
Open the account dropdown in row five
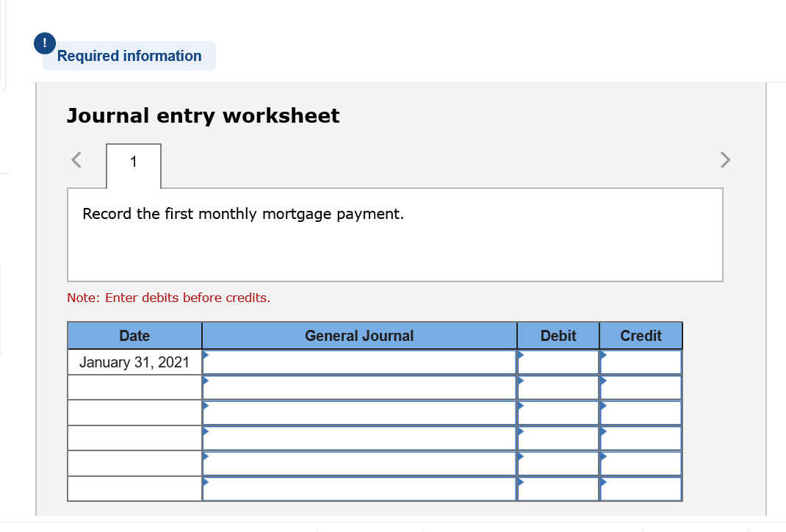click(358, 463)
